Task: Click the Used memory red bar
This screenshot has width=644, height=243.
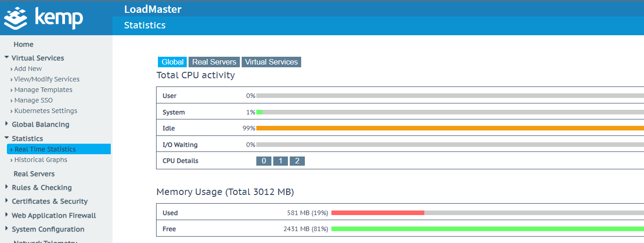Action: coord(378,213)
